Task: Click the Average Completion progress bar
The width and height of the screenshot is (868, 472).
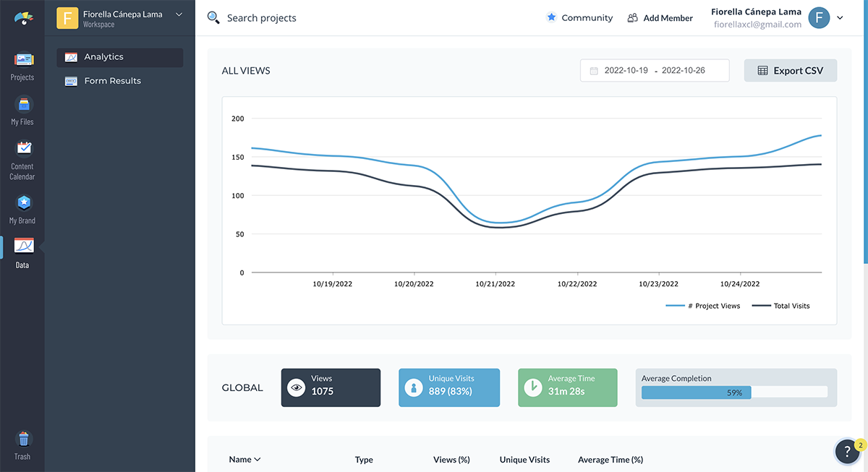Action: tap(734, 392)
